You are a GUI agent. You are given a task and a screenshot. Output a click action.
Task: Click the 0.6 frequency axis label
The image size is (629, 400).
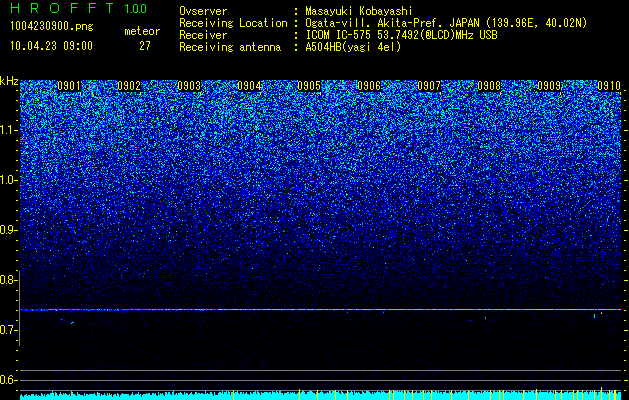coord(7,380)
